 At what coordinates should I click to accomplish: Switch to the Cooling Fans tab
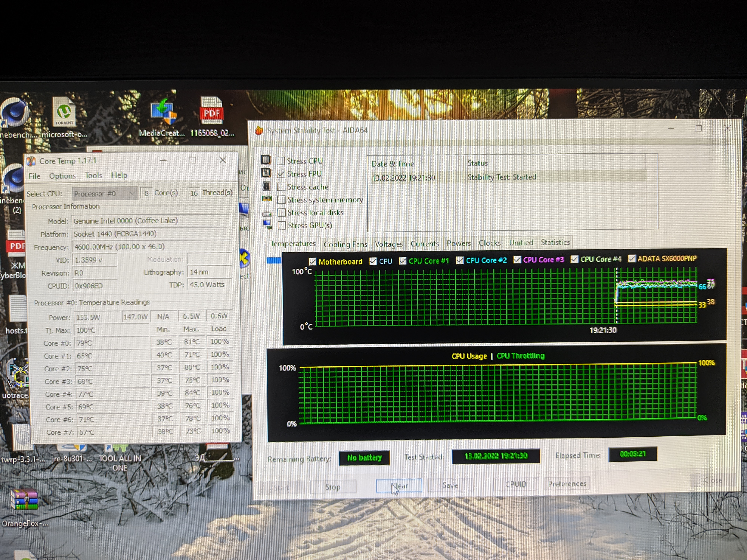(x=345, y=244)
